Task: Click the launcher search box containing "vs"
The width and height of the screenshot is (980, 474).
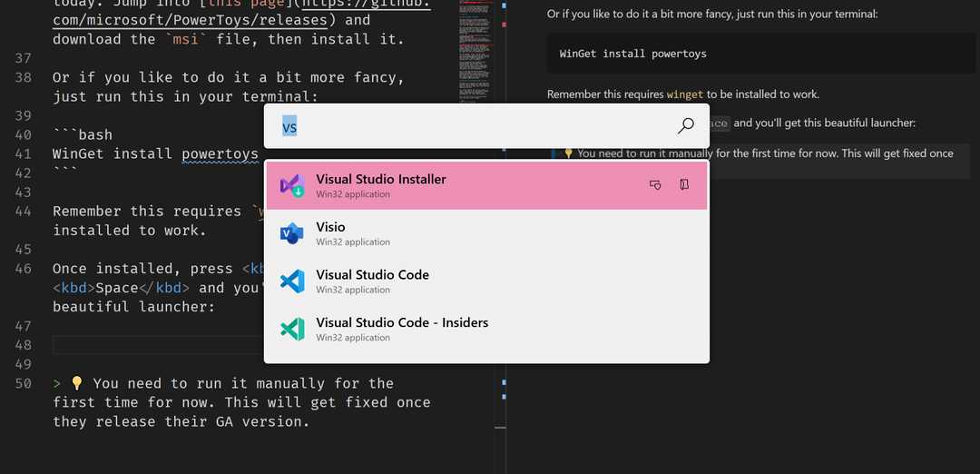Action: pyautogui.click(x=487, y=125)
